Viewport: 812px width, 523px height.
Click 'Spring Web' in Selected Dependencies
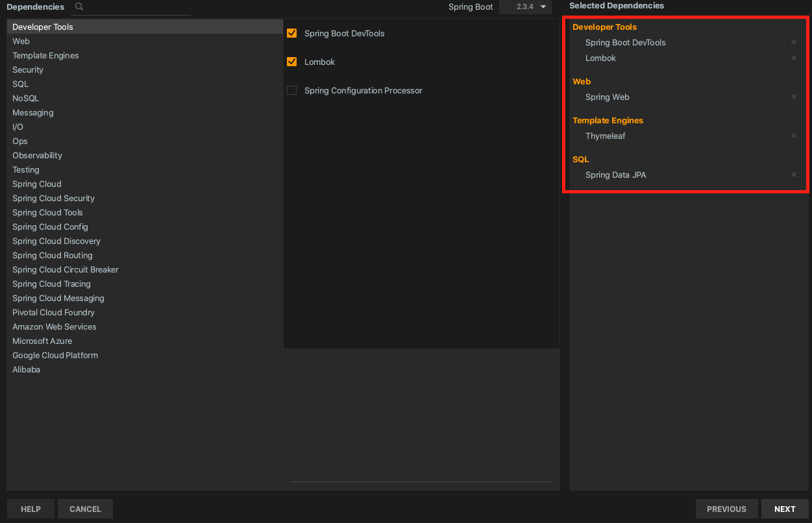(x=607, y=97)
